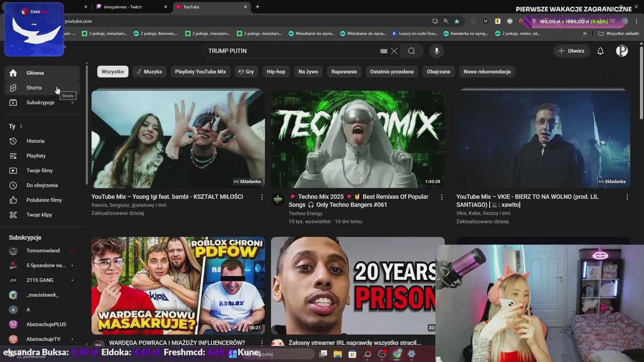
Task: Open Do obejrzenia watch later list
Action: 42,186
